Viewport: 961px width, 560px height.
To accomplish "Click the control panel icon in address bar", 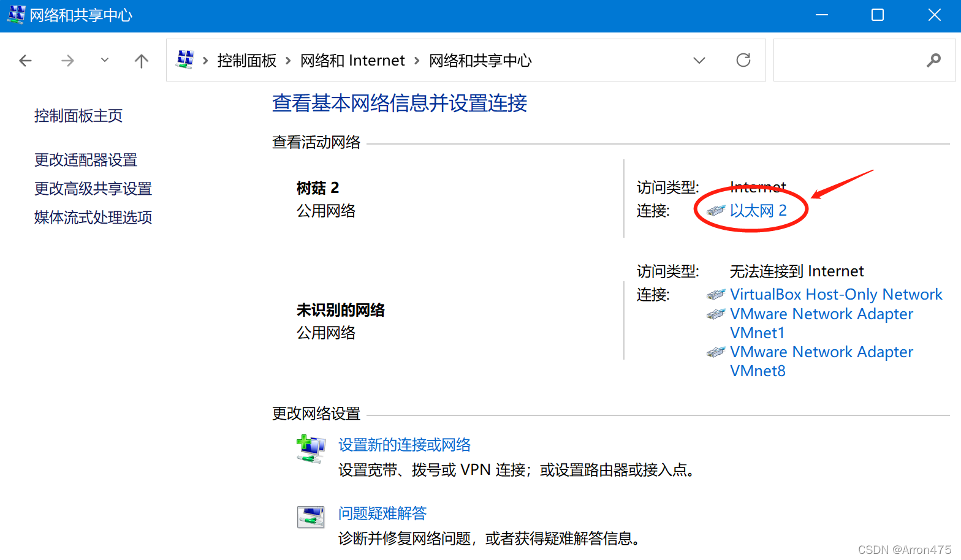I will tap(184, 59).
